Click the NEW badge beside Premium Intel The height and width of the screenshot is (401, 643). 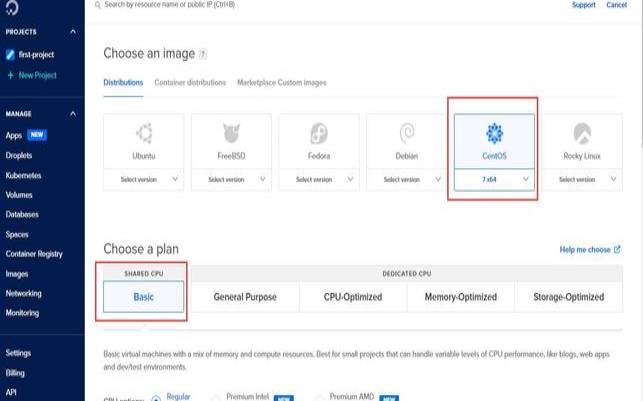tap(284, 398)
